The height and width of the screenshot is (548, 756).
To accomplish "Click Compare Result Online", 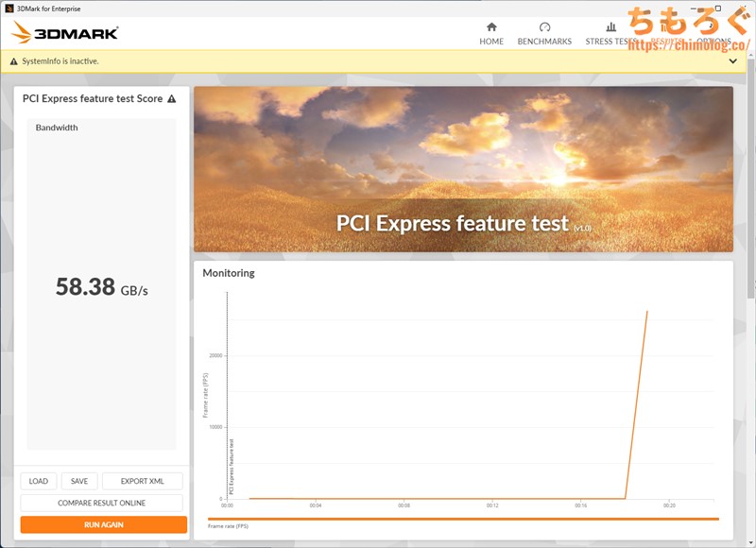I will [x=102, y=503].
